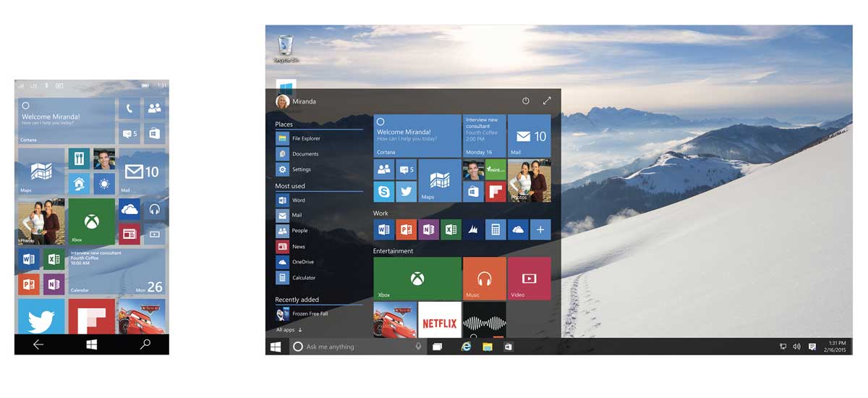The width and height of the screenshot is (868, 398).
Task: Open Messaging tile showing 5 in Start menu
Action: point(406,170)
